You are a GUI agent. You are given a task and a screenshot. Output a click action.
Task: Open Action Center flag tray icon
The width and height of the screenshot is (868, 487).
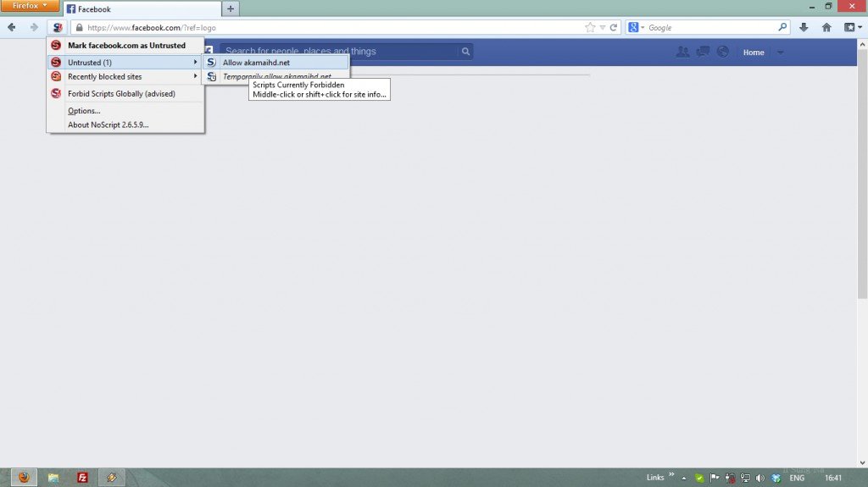tap(715, 479)
